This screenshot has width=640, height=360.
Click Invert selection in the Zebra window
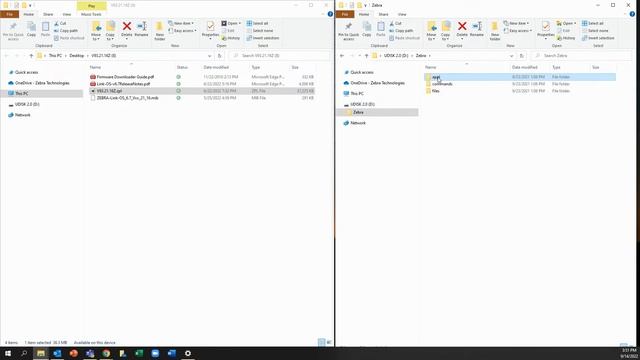(x=598, y=38)
